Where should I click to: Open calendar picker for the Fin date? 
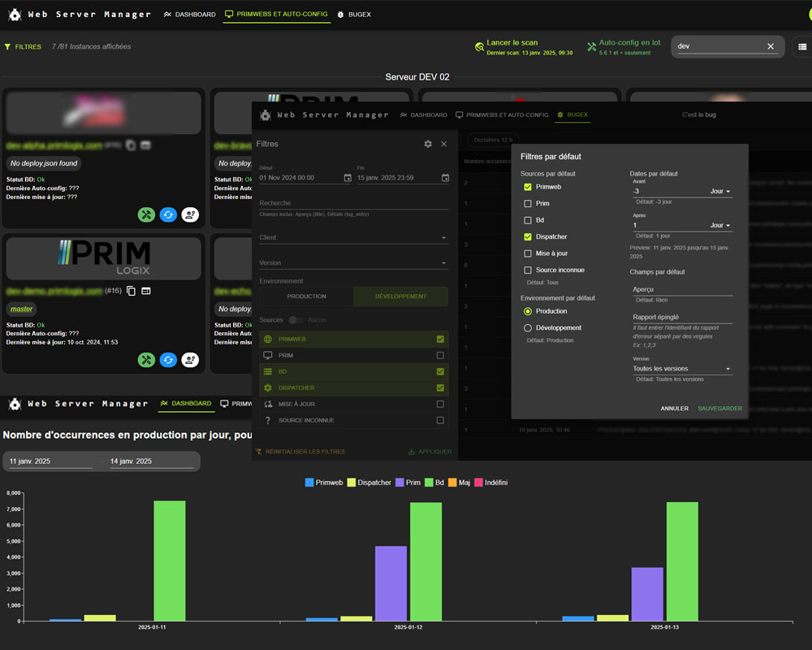point(445,178)
